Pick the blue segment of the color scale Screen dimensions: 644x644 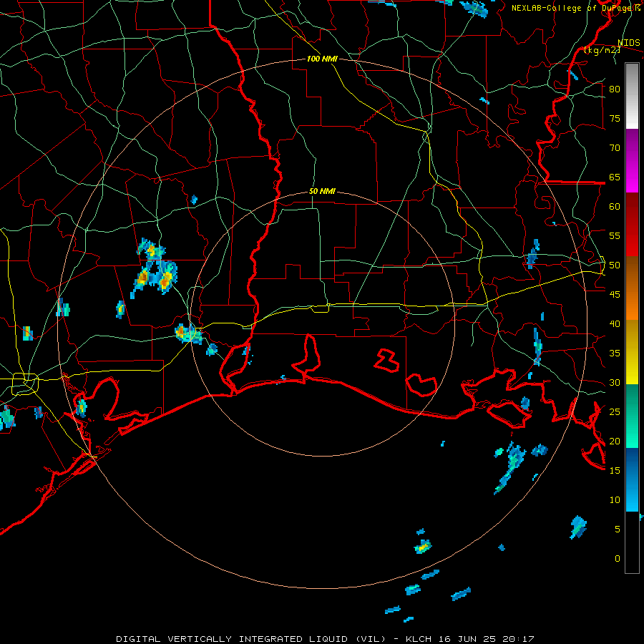(x=632, y=479)
